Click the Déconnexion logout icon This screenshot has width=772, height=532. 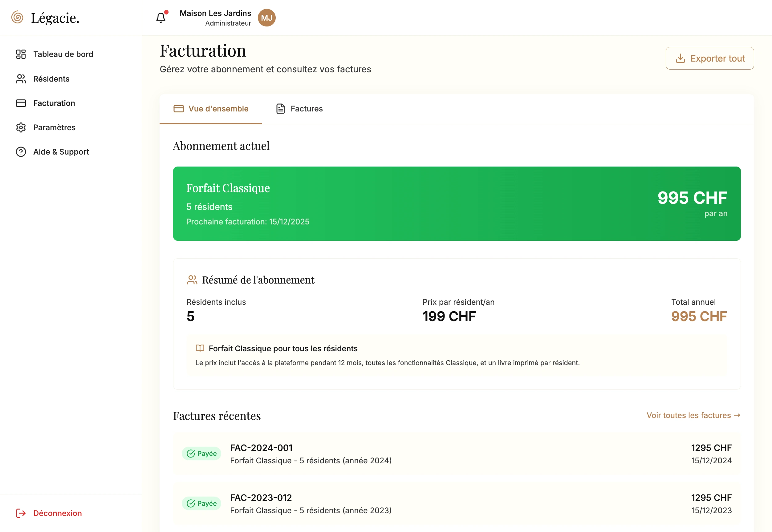point(21,513)
